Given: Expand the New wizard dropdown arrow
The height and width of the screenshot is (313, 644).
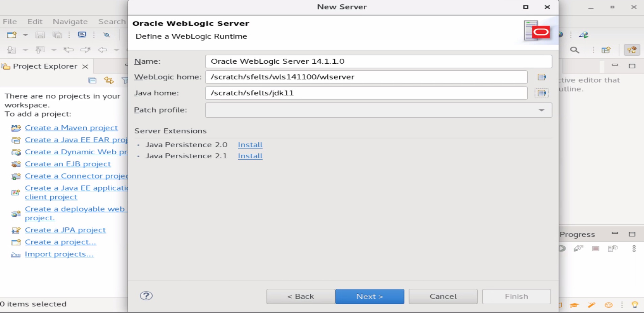Looking at the screenshot, I should [x=25, y=35].
